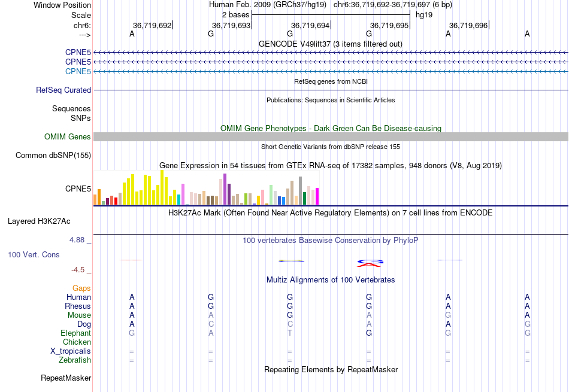Screen dimensions: 569x392
Task: Click the 36,719,696 ruler position
Action: coord(468,25)
